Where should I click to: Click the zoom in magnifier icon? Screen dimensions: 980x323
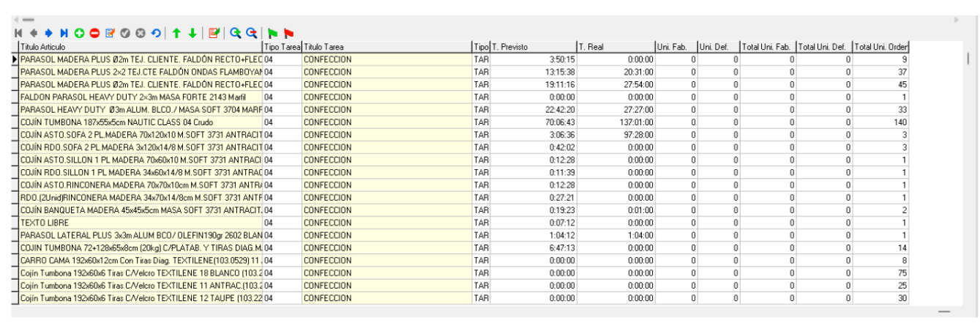236,34
